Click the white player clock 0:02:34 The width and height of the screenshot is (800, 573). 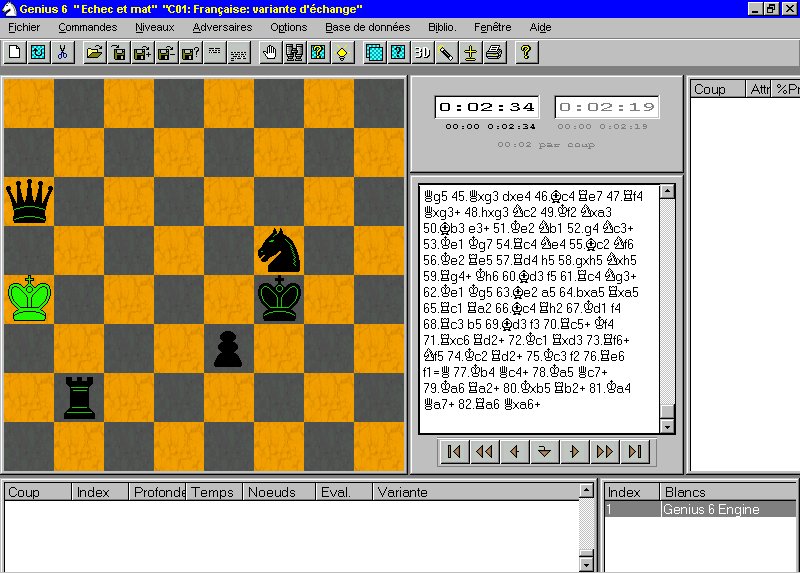coord(487,107)
